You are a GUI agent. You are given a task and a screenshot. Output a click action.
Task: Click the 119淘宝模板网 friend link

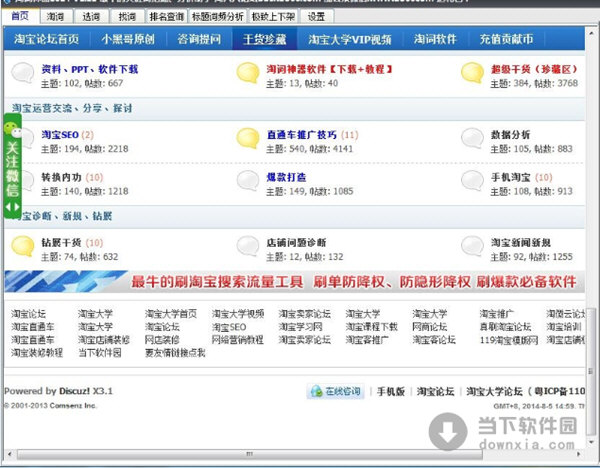[x=509, y=340]
